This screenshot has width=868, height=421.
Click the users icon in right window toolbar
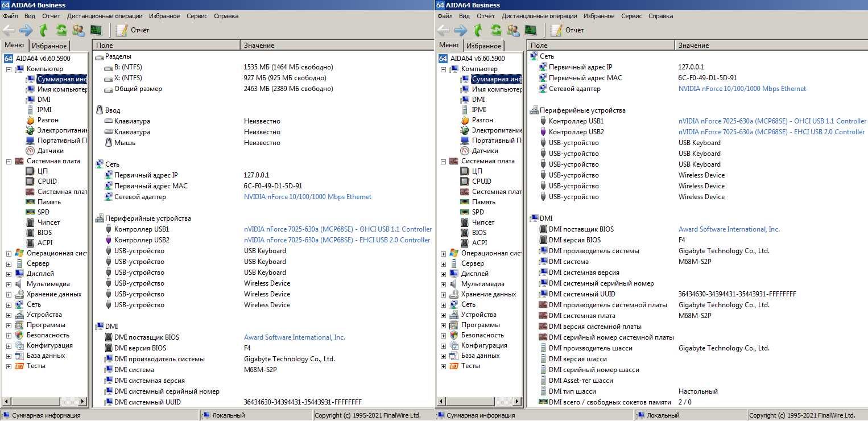tap(513, 30)
